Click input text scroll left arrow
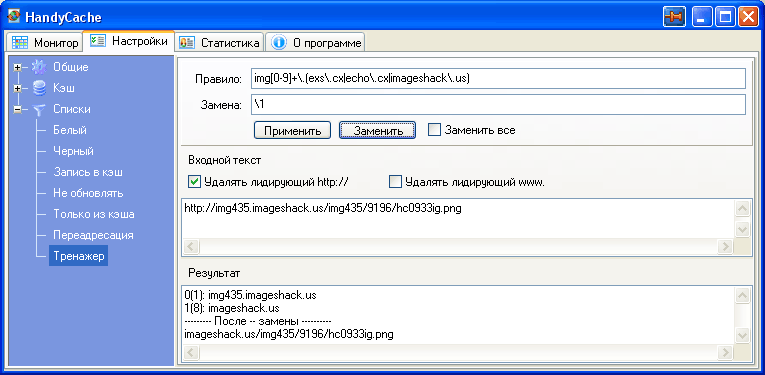The height and width of the screenshot is (375, 765). [190, 246]
